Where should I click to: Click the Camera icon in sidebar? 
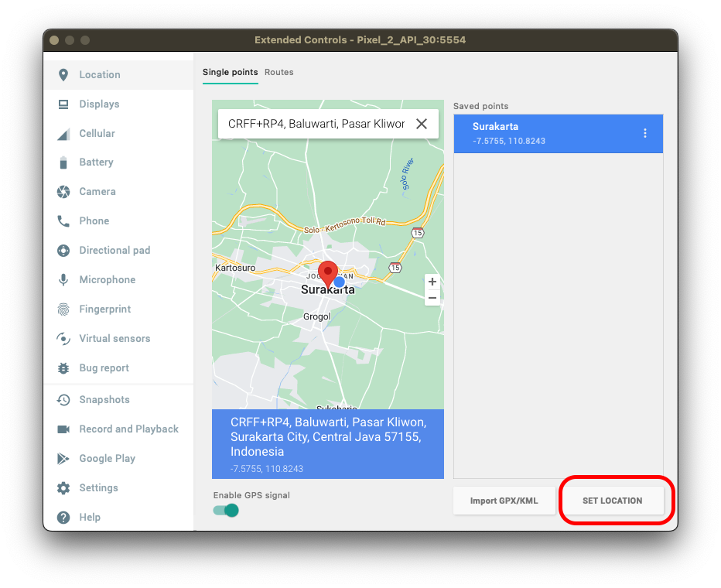tap(63, 192)
